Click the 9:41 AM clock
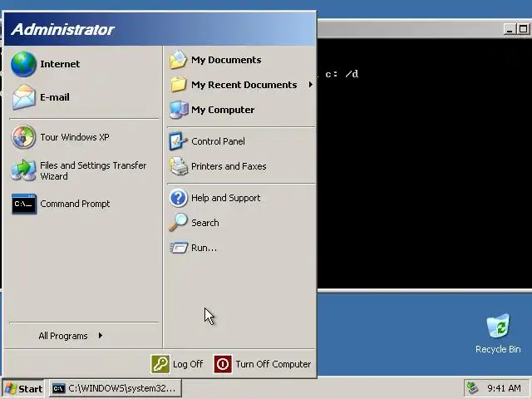 (504, 388)
